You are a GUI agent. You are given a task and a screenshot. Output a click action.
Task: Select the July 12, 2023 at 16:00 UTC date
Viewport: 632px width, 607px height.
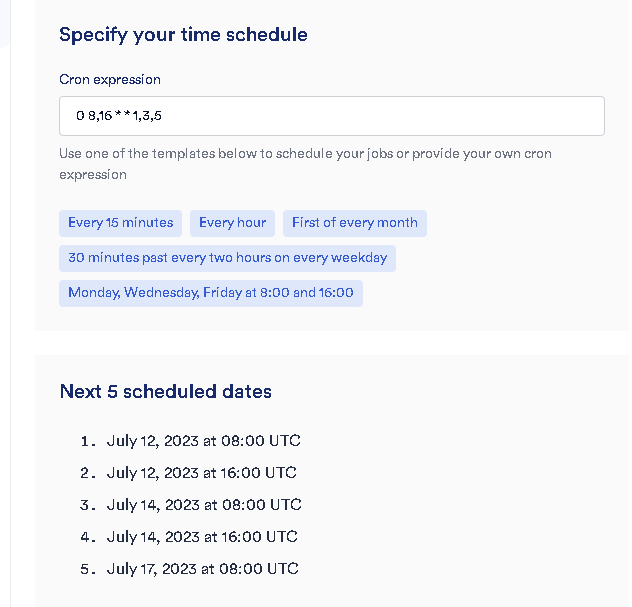pos(201,473)
